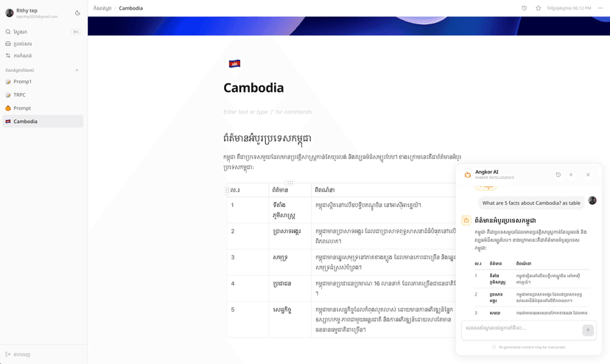Click the search icon in the sidebar
The height and width of the screenshot is (364, 610).
8,32
